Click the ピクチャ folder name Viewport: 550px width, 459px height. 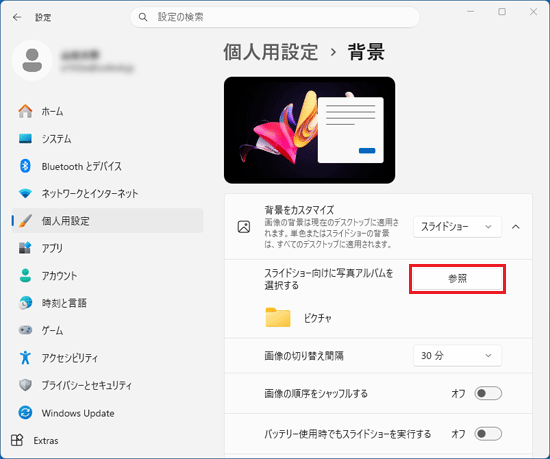click(x=317, y=318)
